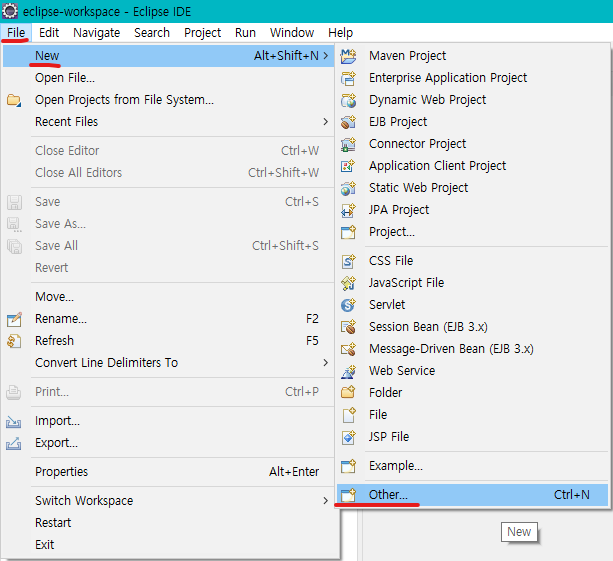The height and width of the screenshot is (561, 613).
Task: Click the Dynamic Web Project globe icon
Action: pos(348,100)
